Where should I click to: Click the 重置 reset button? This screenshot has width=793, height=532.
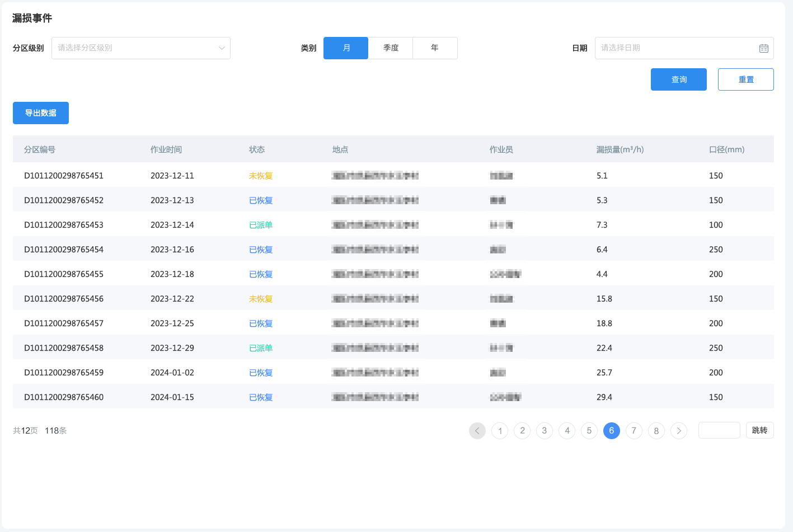(745, 79)
